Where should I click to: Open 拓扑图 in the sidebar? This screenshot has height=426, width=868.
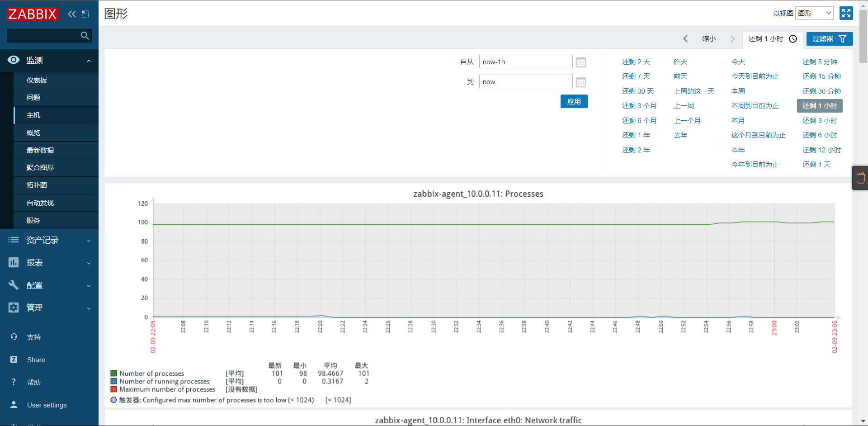coord(56,185)
